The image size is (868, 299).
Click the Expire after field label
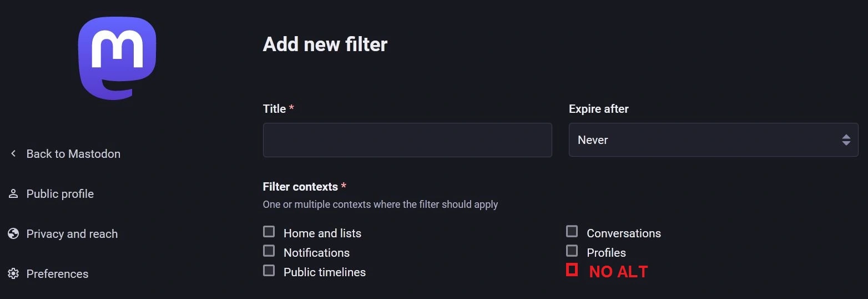coord(598,109)
